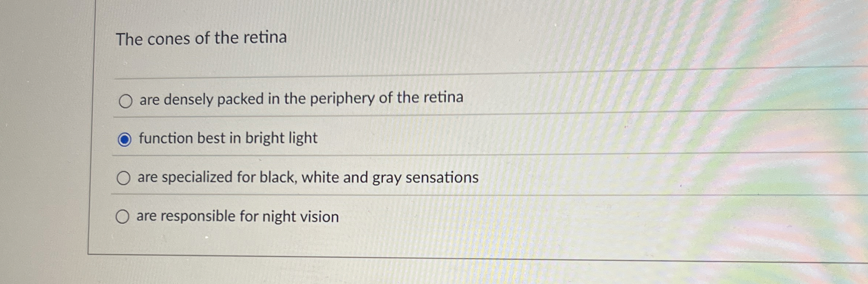This screenshot has width=868, height=284.
Task: Click the radio circle beside the last answer
Action: [x=123, y=217]
